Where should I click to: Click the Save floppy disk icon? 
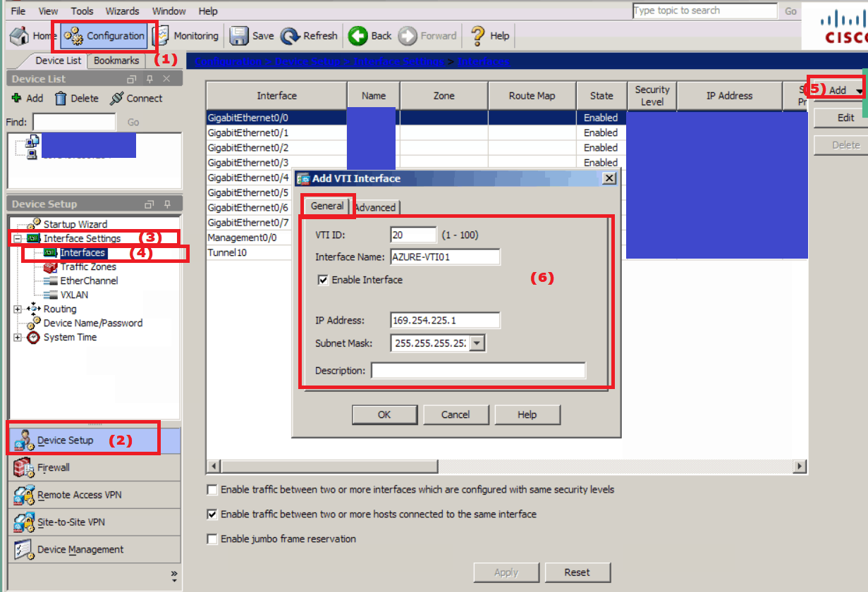click(240, 36)
